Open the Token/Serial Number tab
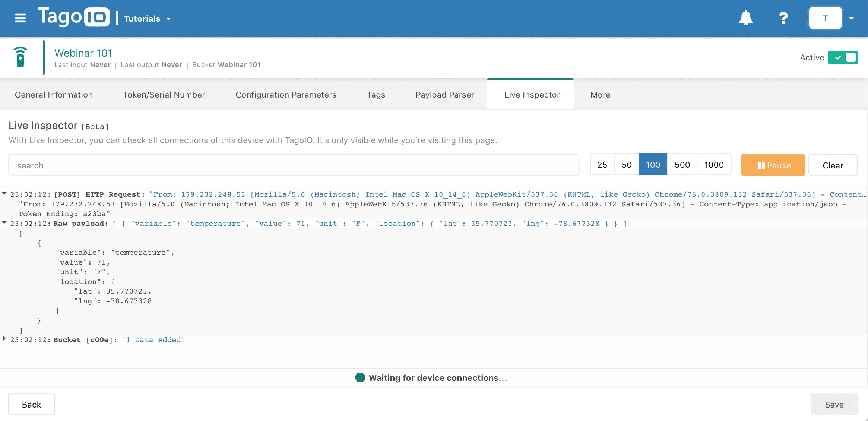The width and height of the screenshot is (868, 421). (x=164, y=95)
